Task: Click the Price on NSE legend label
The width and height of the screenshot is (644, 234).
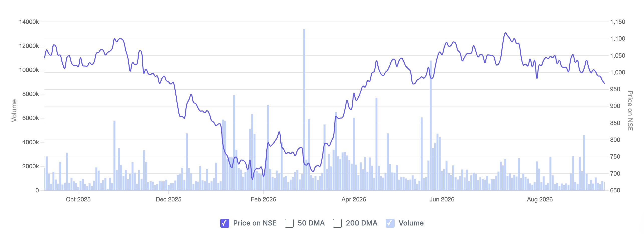Action: click(x=255, y=223)
